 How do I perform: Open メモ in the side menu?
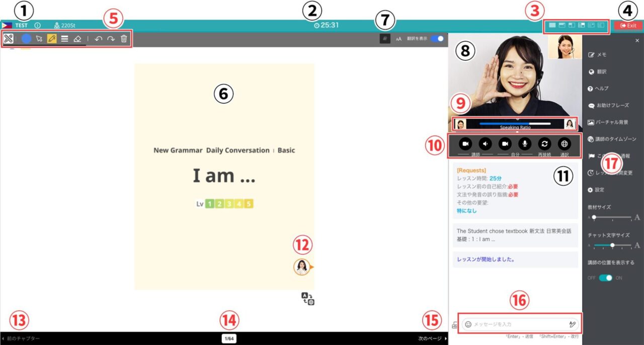click(601, 54)
